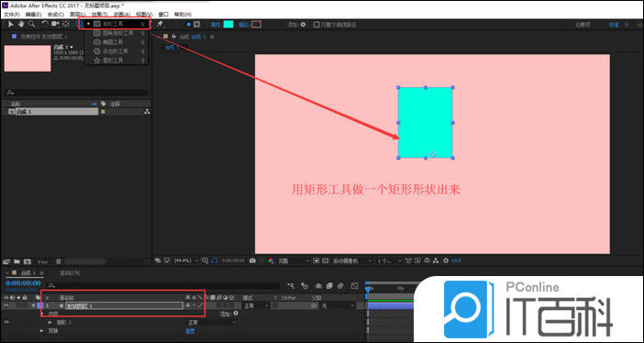The width and height of the screenshot is (644, 343).
Task: Expand the 矩形 1 group arrow
Action: point(50,323)
